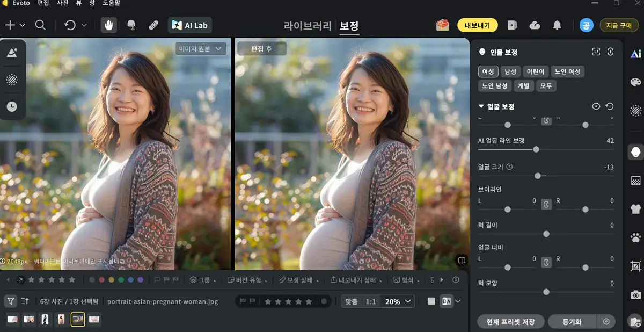The width and height of the screenshot is (644, 332).
Task: Open the 그룹 filter dropdown
Action: click(x=203, y=280)
